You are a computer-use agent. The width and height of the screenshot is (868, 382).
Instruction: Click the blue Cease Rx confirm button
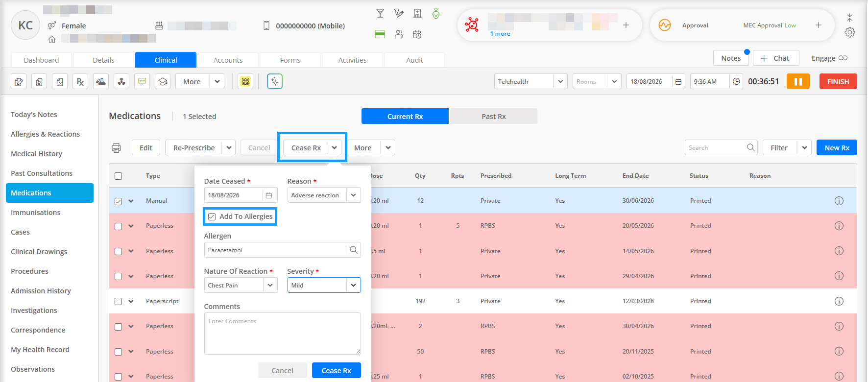[x=336, y=370]
